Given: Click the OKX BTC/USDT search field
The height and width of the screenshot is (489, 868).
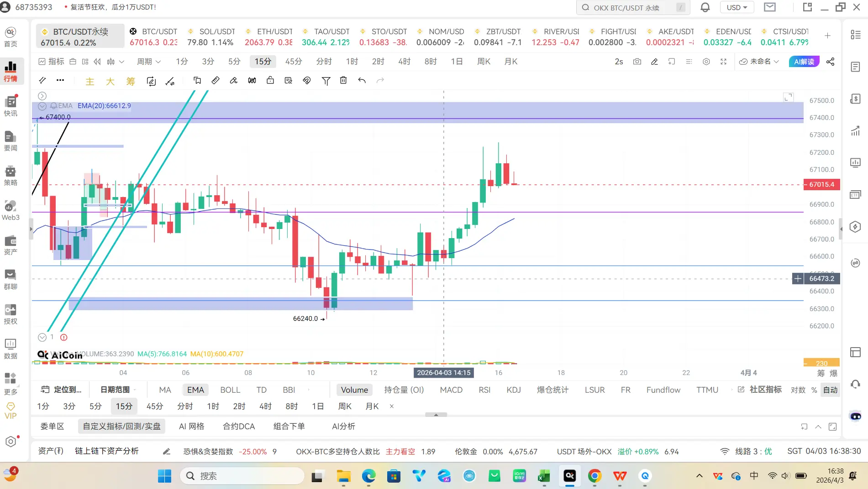Looking at the screenshot, I should click(633, 7).
